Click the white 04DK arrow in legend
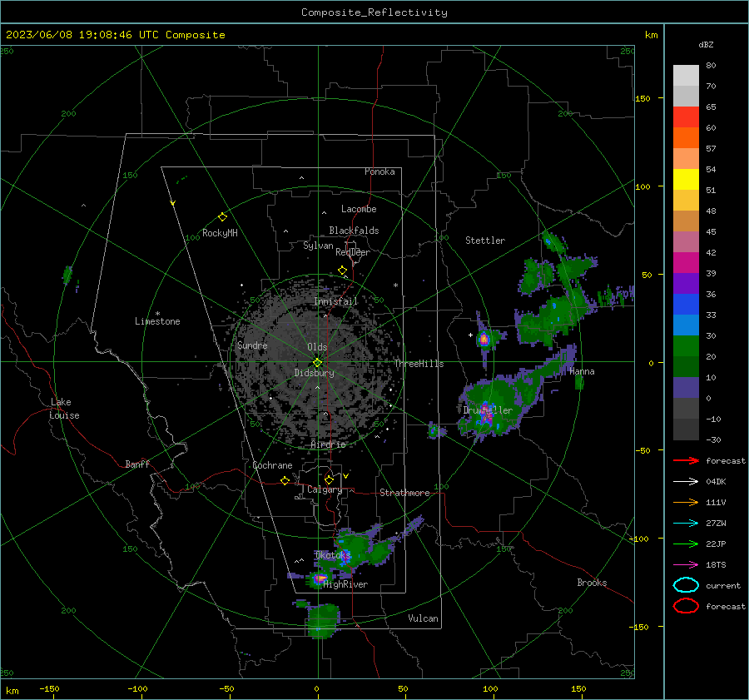 pyautogui.click(x=686, y=481)
